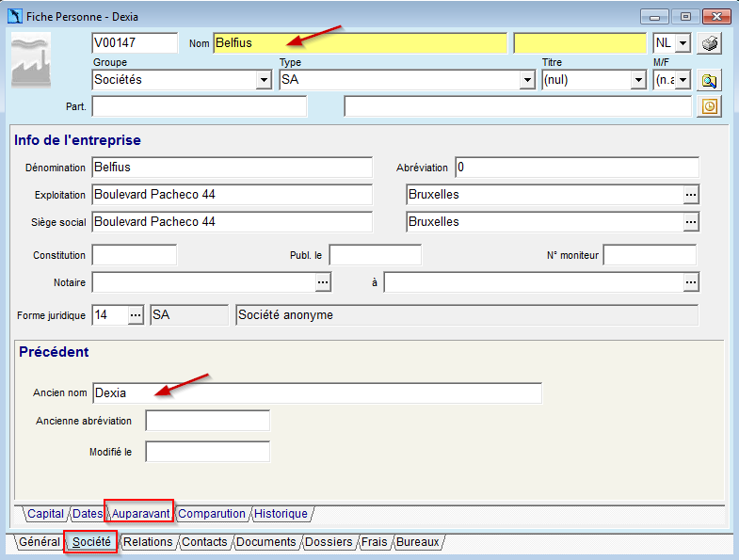Click the code field V00147

135,43
